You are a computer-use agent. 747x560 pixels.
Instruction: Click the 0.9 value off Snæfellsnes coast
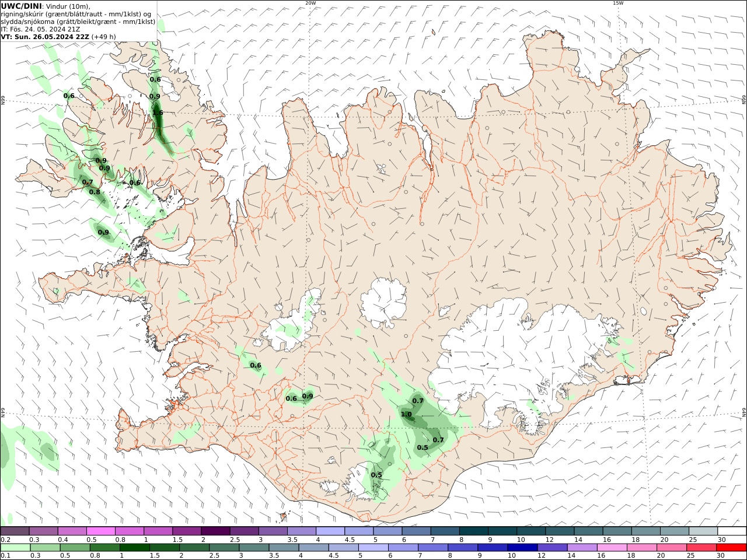103,233
